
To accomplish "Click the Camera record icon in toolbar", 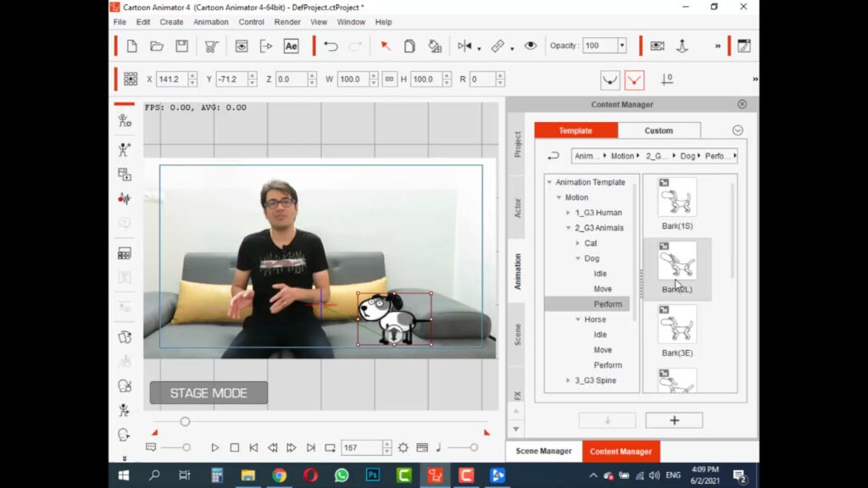I will pos(657,46).
